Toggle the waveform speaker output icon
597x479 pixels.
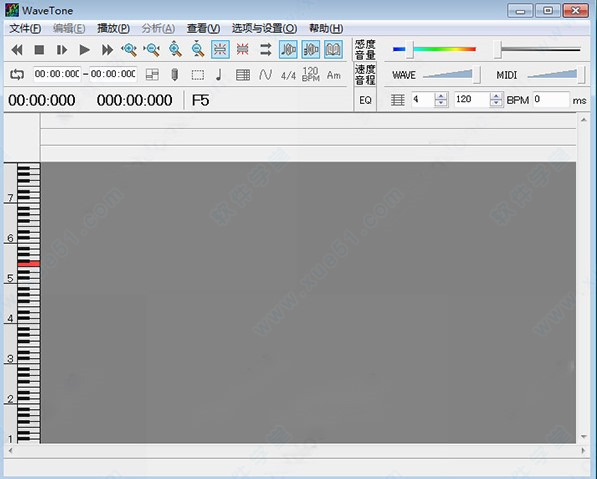pyautogui.click(x=311, y=49)
